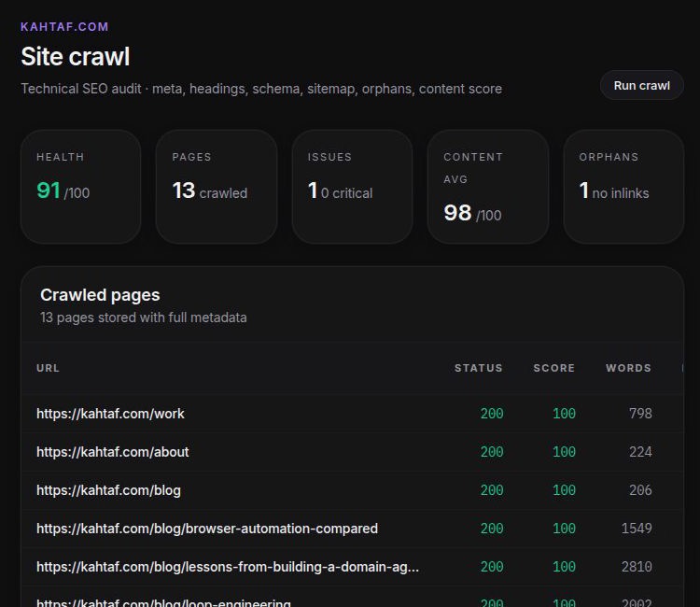Click the Crawled pages heading
The height and width of the screenshot is (607, 700).
[100, 295]
